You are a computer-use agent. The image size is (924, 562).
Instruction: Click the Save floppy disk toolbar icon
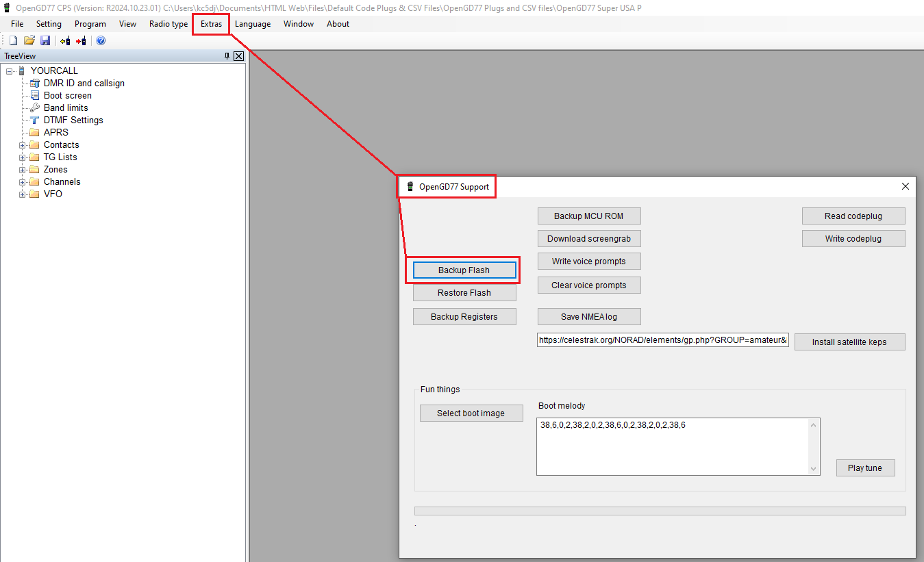[45, 41]
